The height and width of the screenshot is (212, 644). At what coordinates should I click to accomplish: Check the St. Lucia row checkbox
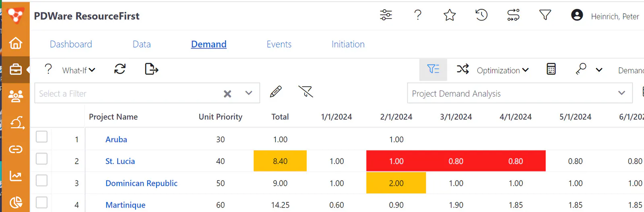coord(41,158)
